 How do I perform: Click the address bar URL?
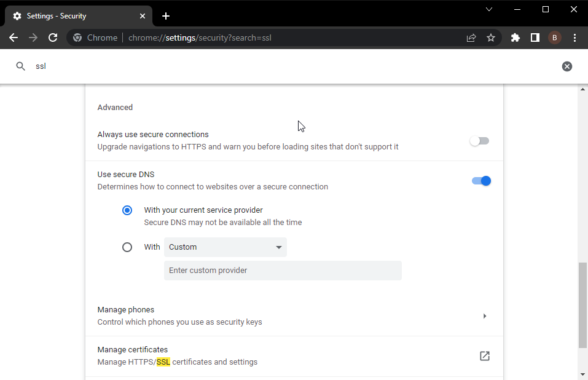tap(200, 38)
